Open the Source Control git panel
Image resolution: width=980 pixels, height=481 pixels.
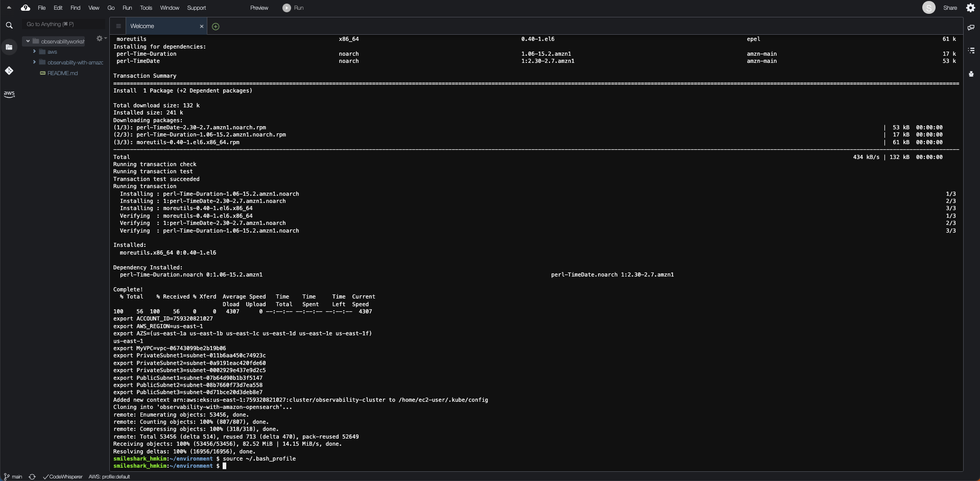(x=9, y=71)
